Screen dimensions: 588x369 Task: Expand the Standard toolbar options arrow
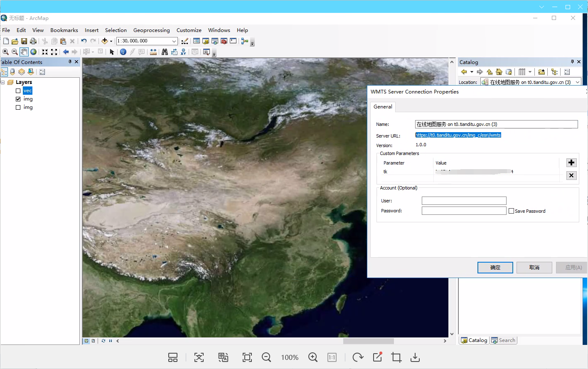point(252,43)
